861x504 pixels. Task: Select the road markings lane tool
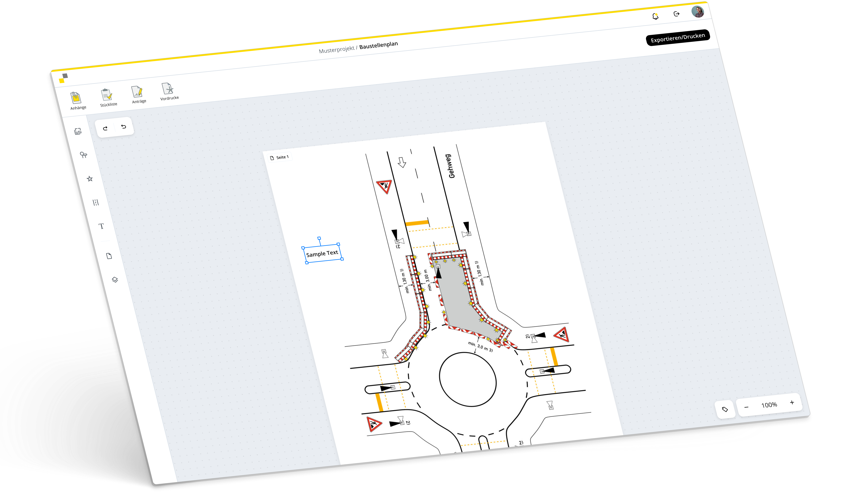pyautogui.click(x=96, y=203)
